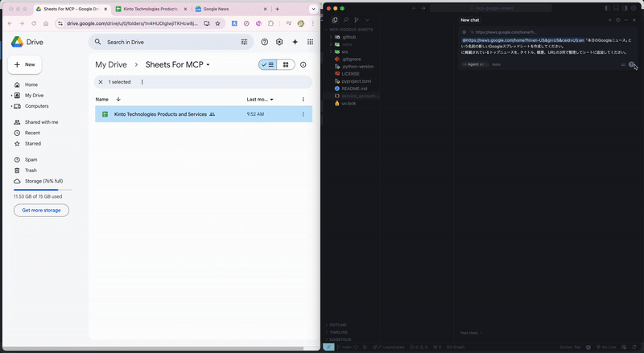This screenshot has height=353, width=644.
Task: Open the Chrome profile avatar
Action: click(x=300, y=23)
